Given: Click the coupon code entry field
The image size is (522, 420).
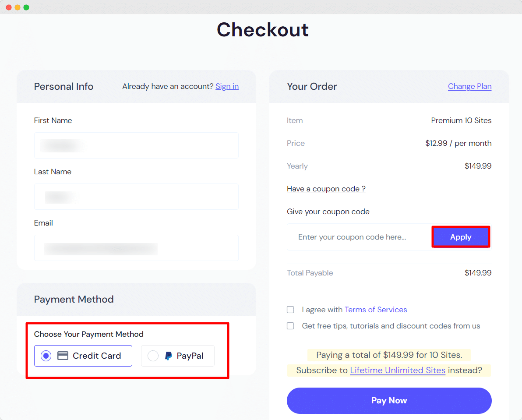Looking at the screenshot, I should pyautogui.click(x=359, y=237).
